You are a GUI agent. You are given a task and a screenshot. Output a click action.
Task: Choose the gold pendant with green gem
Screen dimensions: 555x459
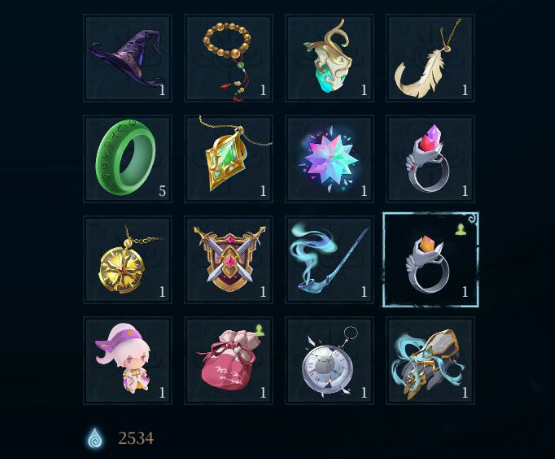click(x=228, y=159)
